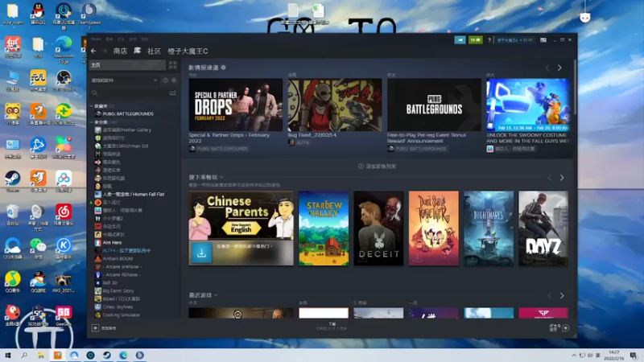Advance recent games shelf right arrow
This screenshot has width=644, height=362.
[x=562, y=295]
